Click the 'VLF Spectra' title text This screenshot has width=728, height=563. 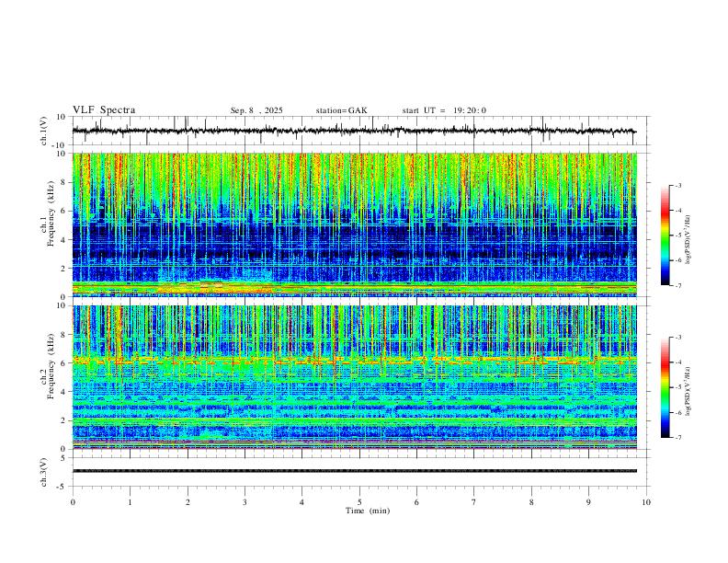pos(104,110)
